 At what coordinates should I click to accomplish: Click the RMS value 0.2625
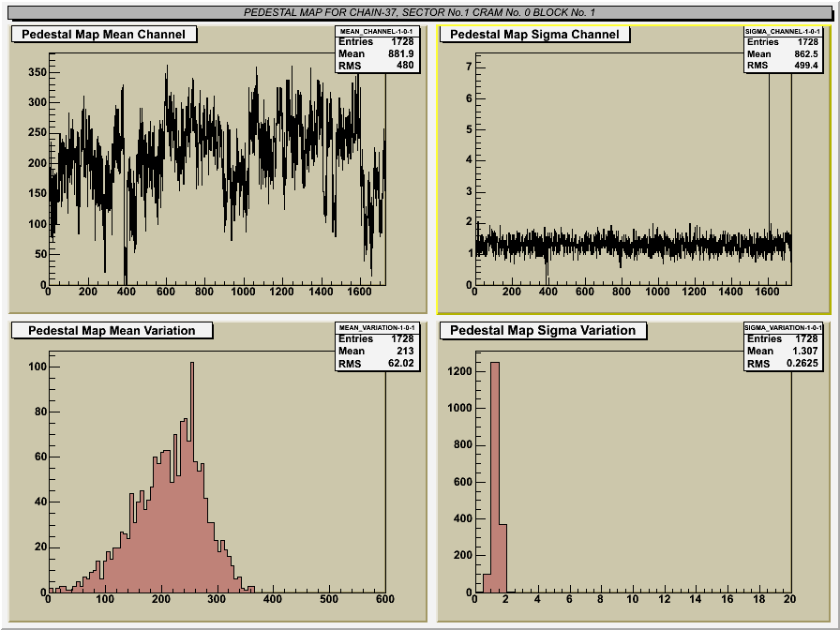[802, 363]
